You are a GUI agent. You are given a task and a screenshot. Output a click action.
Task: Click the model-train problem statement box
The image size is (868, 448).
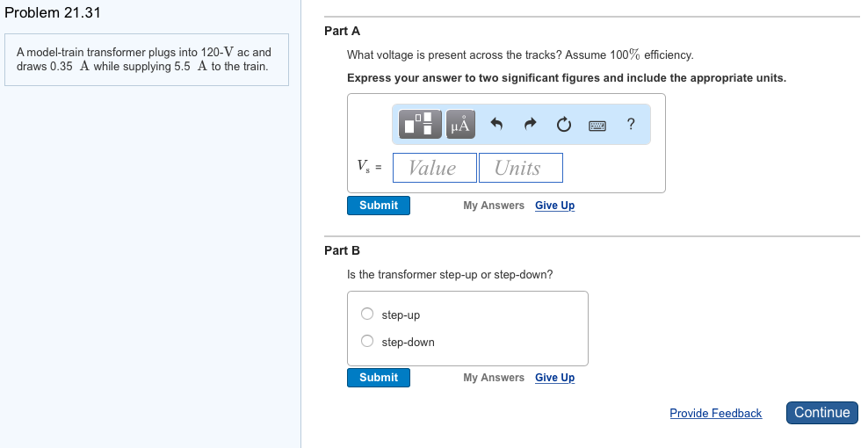(147, 60)
